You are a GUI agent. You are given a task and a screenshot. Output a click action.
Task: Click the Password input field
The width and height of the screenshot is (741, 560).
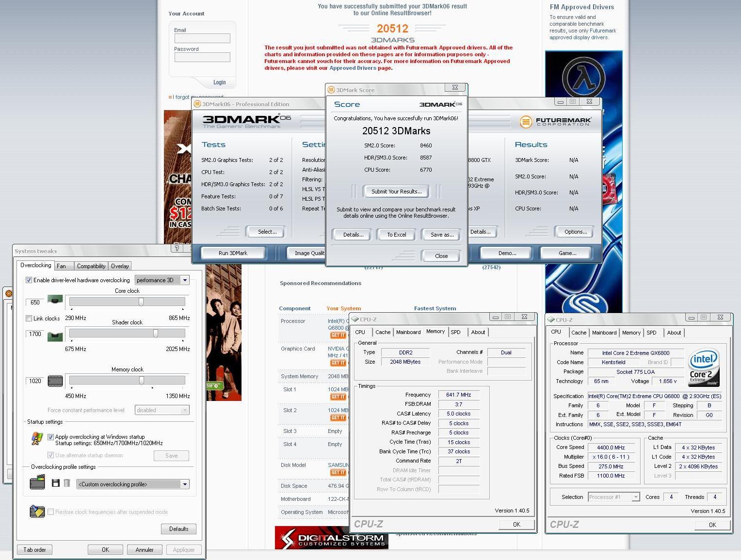click(x=202, y=57)
